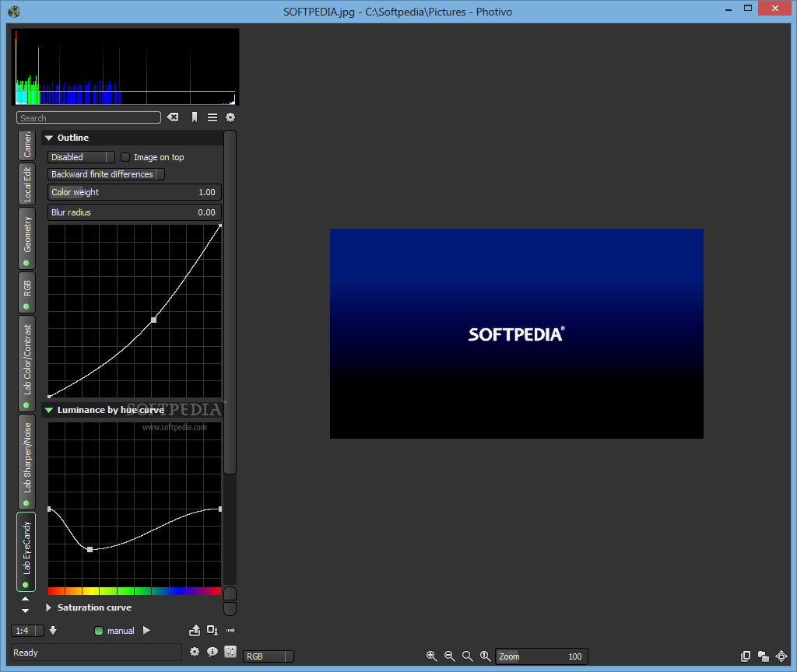Click the copy pages icon at bottom right
Viewport: 797px width, 672px height.
click(x=745, y=656)
